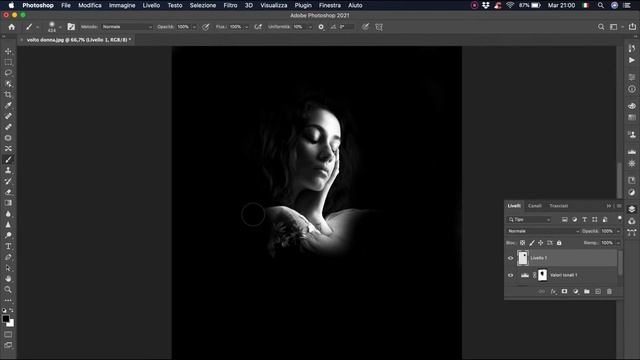Viewport: 640px width, 360px height.
Task: Toggle pixel layer filter
Action: point(564,220)
